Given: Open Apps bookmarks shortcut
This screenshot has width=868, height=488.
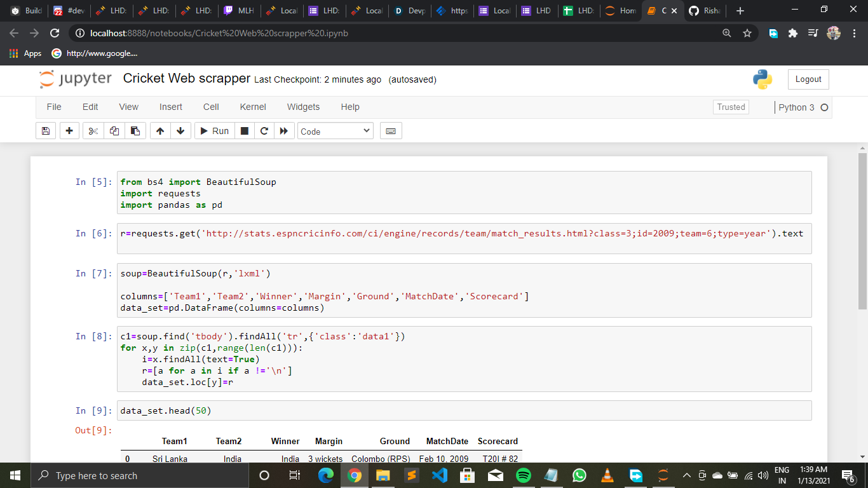Looking at the screenshot, I should point(25,53).
